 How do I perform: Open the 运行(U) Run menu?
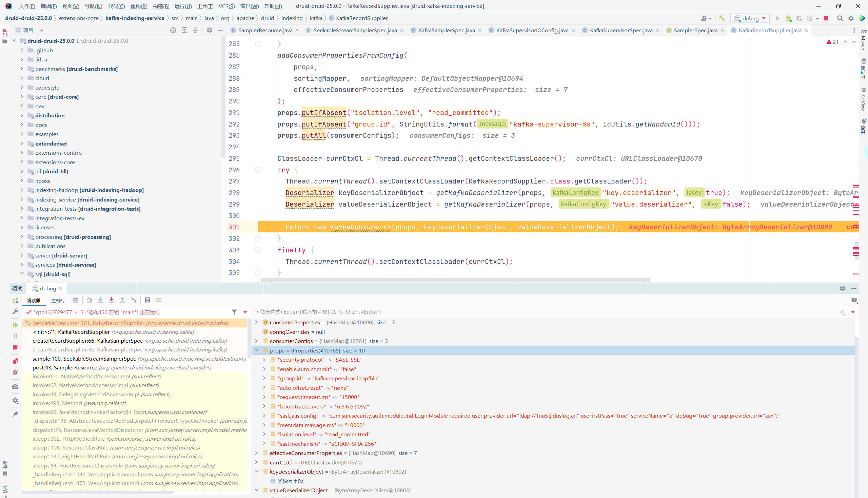[183, 6]
